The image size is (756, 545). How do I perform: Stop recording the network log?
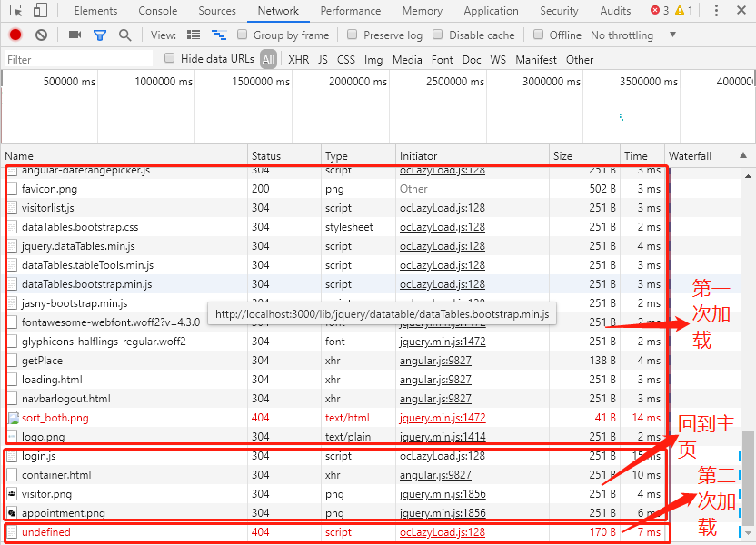pyautogui.click(x=15, y=35)
